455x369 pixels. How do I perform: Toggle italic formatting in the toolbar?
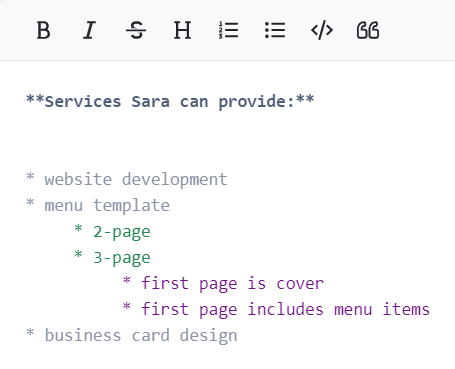[x=89, y=30]
